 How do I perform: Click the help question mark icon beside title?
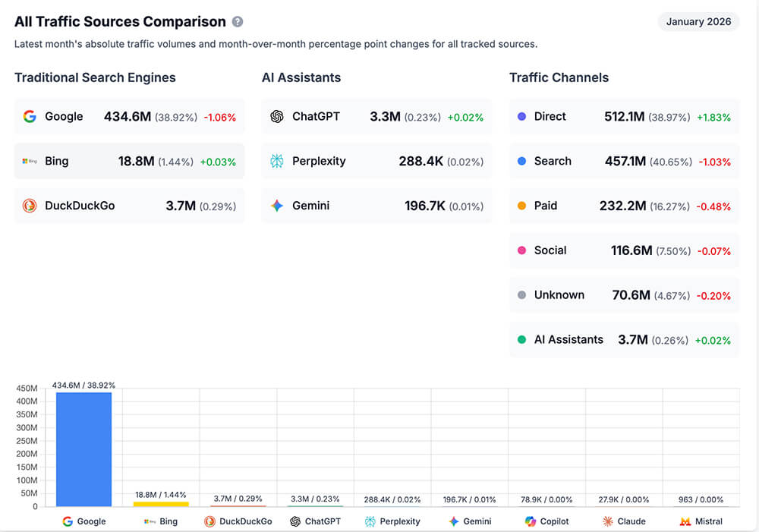238,22
